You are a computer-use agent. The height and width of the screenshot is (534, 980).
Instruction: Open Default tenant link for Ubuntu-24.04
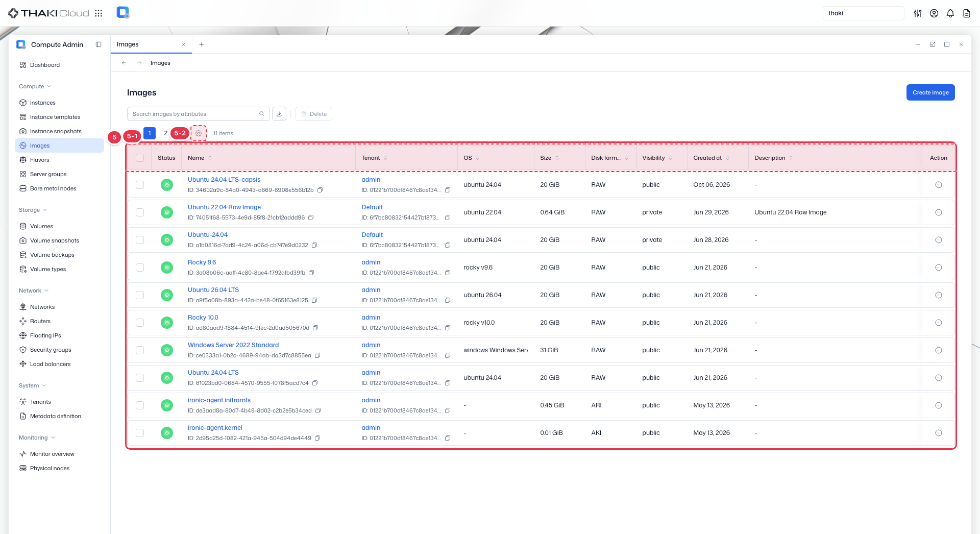coord(372,235)
